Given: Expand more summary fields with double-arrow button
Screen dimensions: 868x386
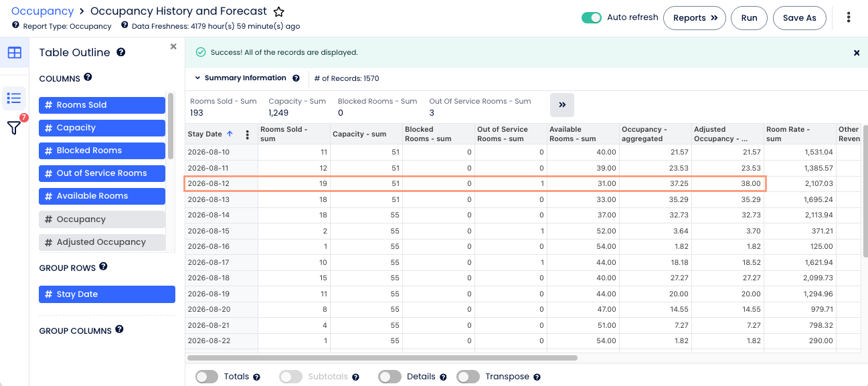Looking at the screenshot, I should click(x=562, y=105).
